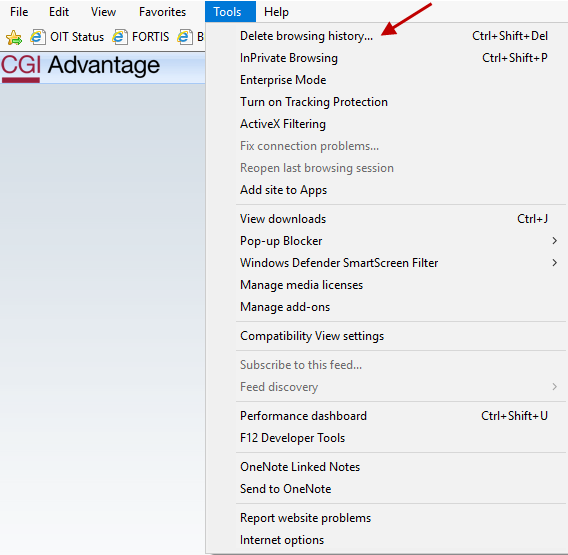The width and height of the screenshot is (568, 555).
Task: Click the third favorites bar page icon
Action: 185,37
